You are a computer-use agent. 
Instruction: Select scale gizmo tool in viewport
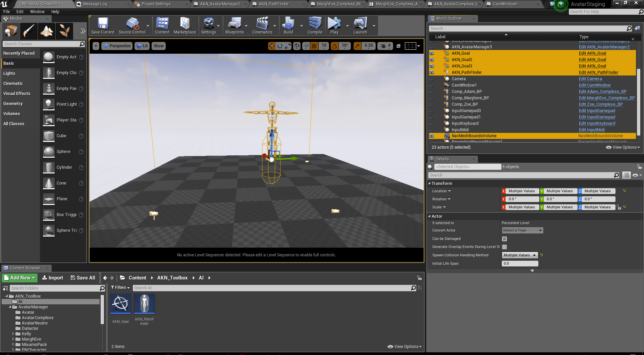(x=288, y=46)
